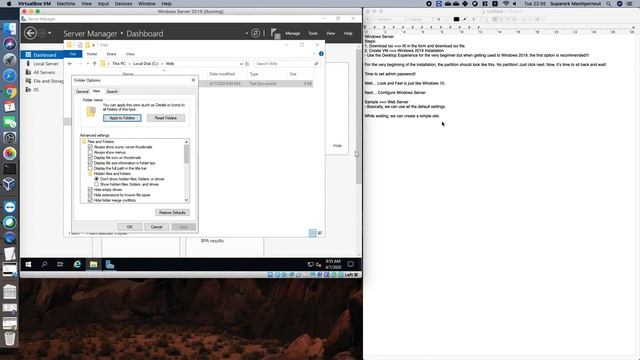Go back in File Explorer navigation
This screenshot has height=360, width=640.
[70, 64]
